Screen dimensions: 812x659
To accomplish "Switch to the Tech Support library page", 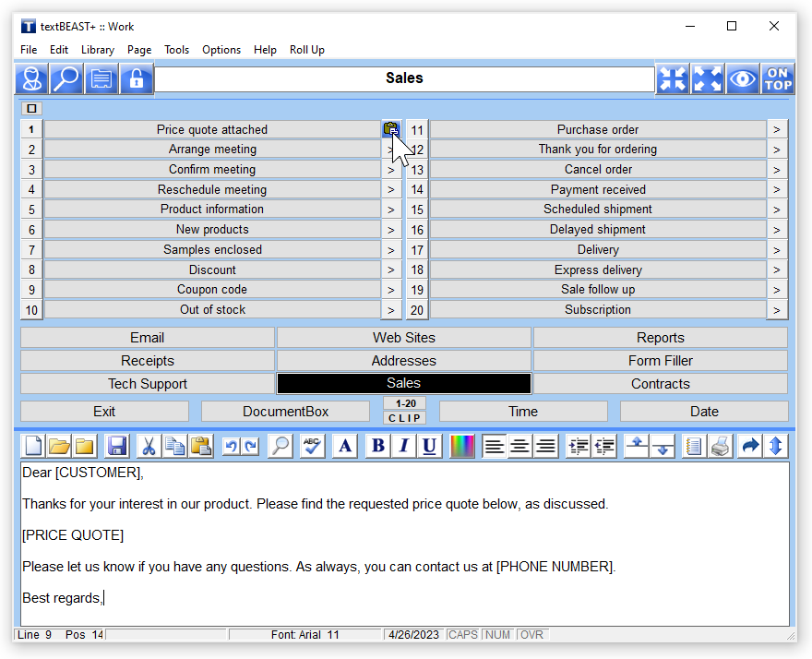I will (148, 383).
